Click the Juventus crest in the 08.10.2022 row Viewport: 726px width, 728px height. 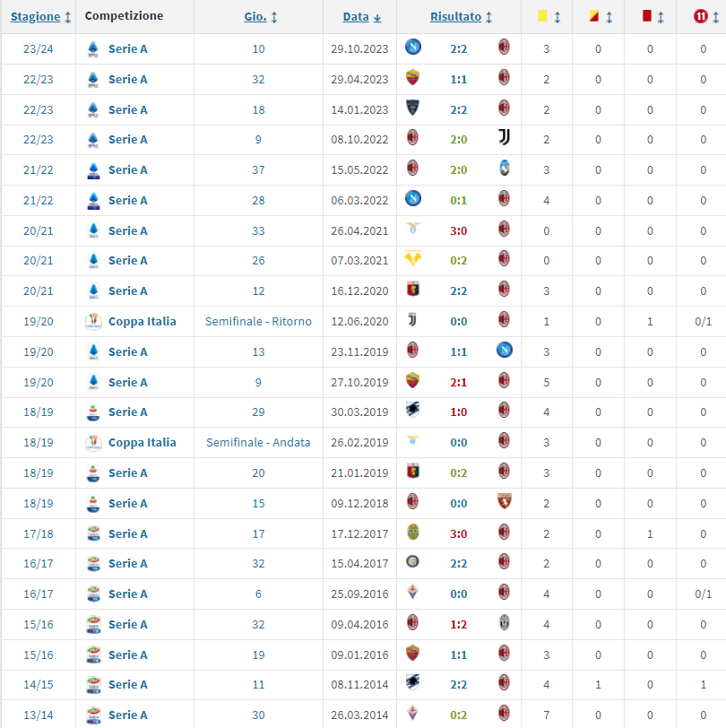pos(504,138)
